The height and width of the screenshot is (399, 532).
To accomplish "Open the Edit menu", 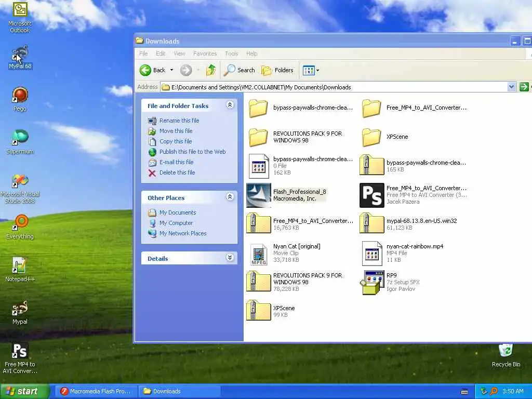I will (161, 54).
